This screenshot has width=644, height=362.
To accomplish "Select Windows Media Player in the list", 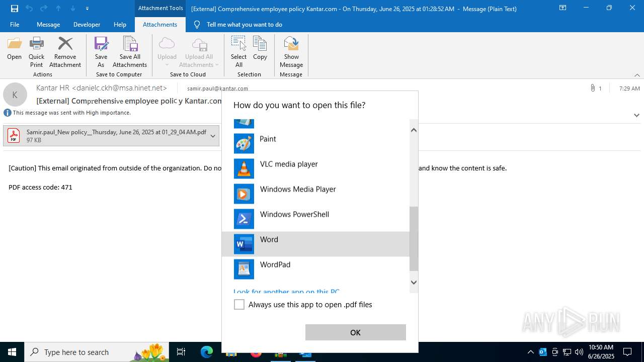I will (315, 194).
